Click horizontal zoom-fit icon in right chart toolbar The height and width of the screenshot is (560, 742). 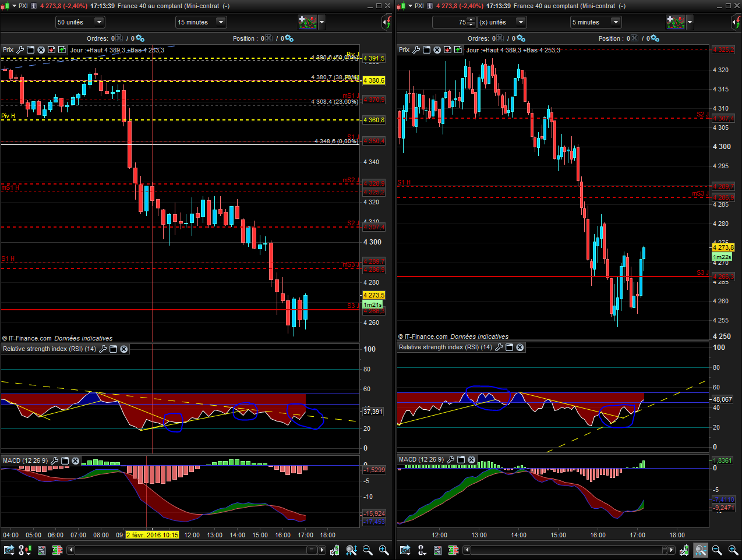pyautogui.click(x=701, y=550)
